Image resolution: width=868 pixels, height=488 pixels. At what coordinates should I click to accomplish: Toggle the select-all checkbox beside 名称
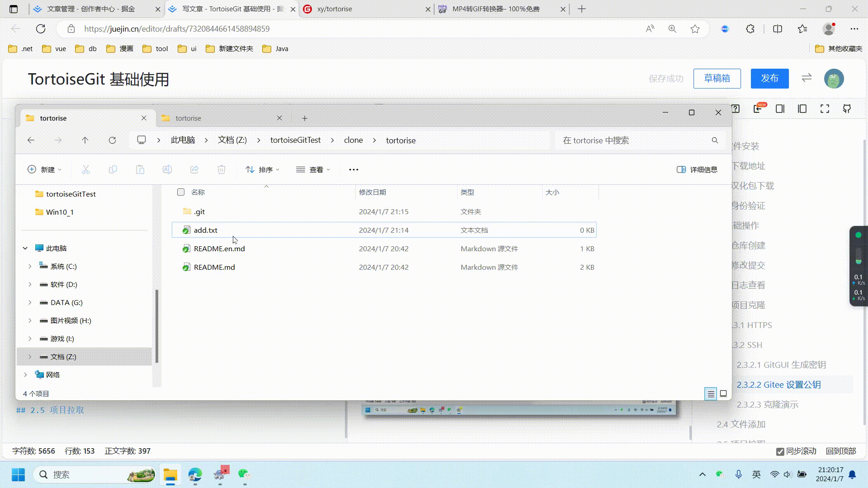click(181, 192)
